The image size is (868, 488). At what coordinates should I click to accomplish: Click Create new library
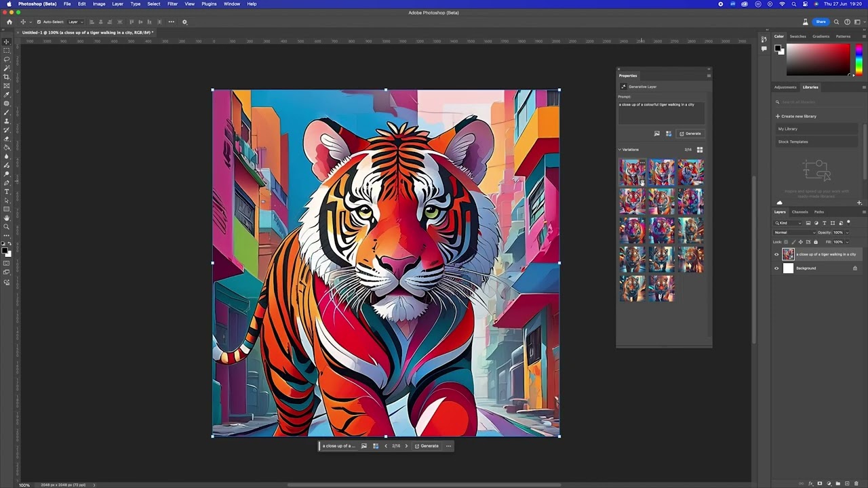click(797, 117)
